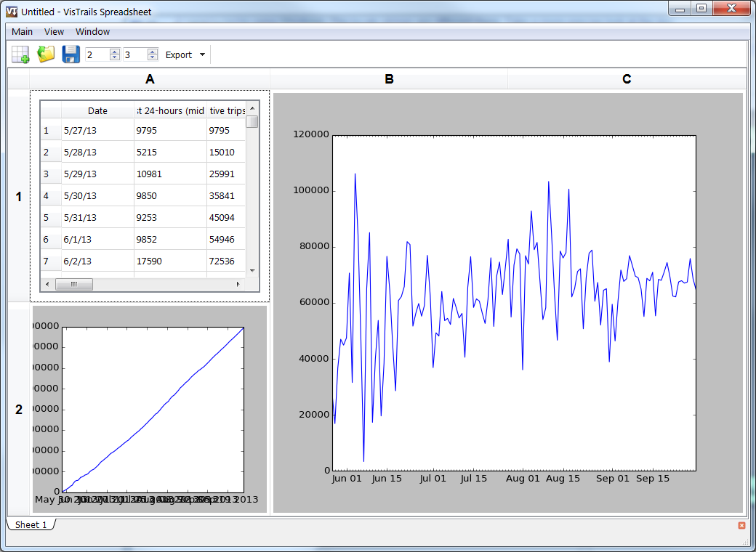Image resolution: width=756 pixels, height=552 pixels.
Task: Click the table's horizontal scrollbar handle
Action: click(74, 284)
